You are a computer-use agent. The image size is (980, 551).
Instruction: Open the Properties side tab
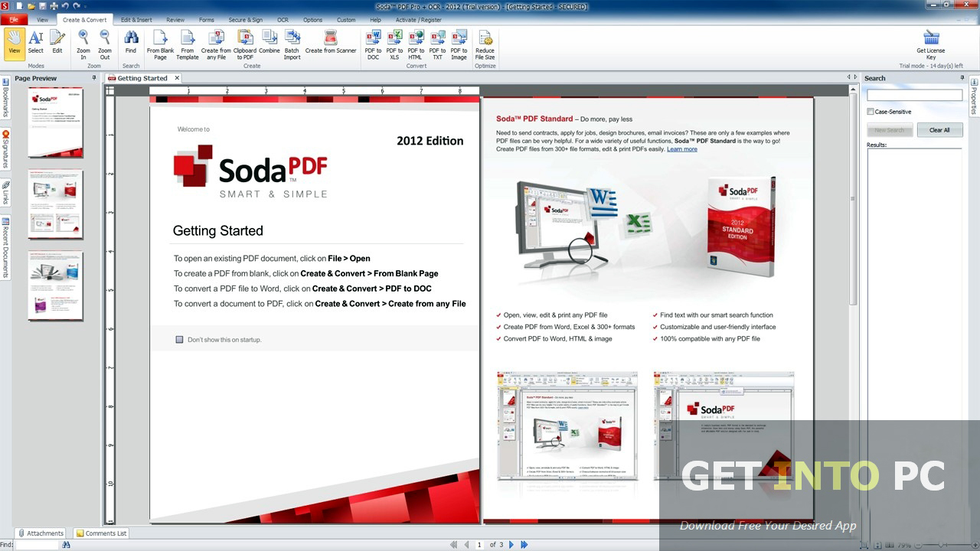point(974,96)
